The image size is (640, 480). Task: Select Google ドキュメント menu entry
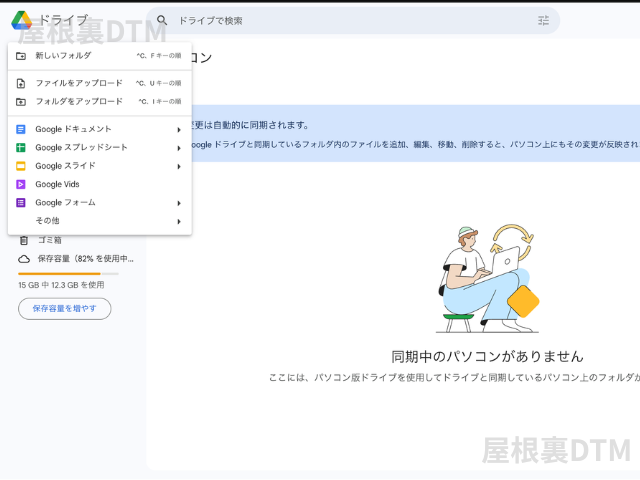pos(100,129)
